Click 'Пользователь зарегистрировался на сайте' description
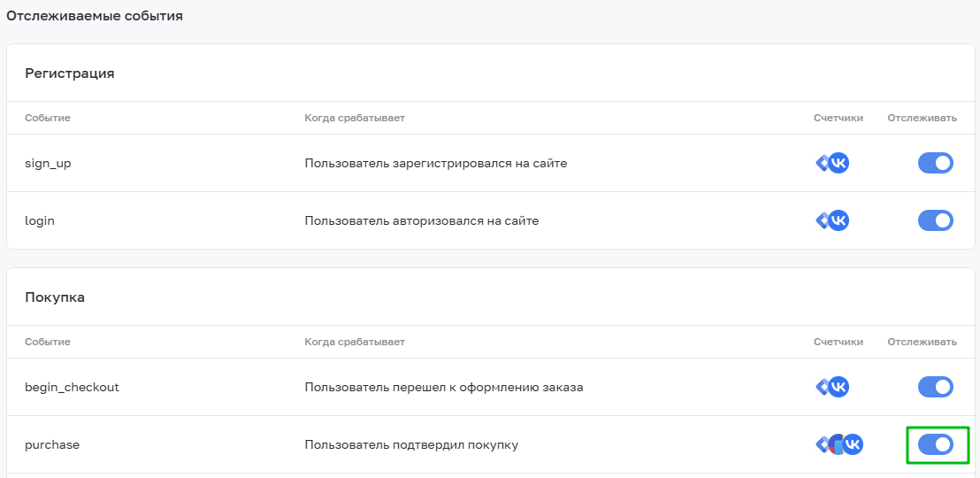 [436, 163]
